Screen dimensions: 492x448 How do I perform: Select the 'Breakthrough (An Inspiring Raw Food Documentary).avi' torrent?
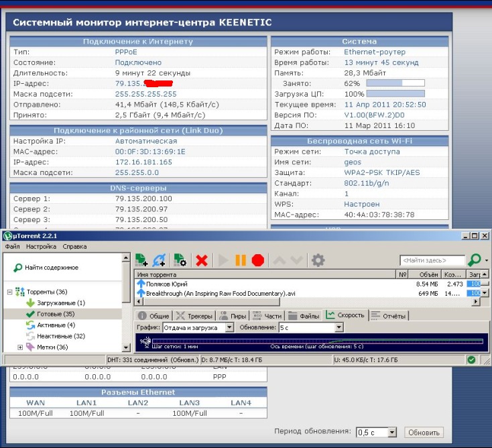point(308,293)
